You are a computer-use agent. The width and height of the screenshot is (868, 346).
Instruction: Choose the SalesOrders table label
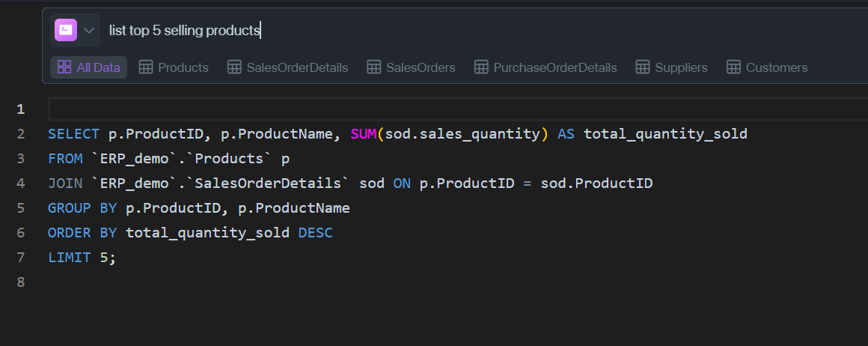[421, 67]
